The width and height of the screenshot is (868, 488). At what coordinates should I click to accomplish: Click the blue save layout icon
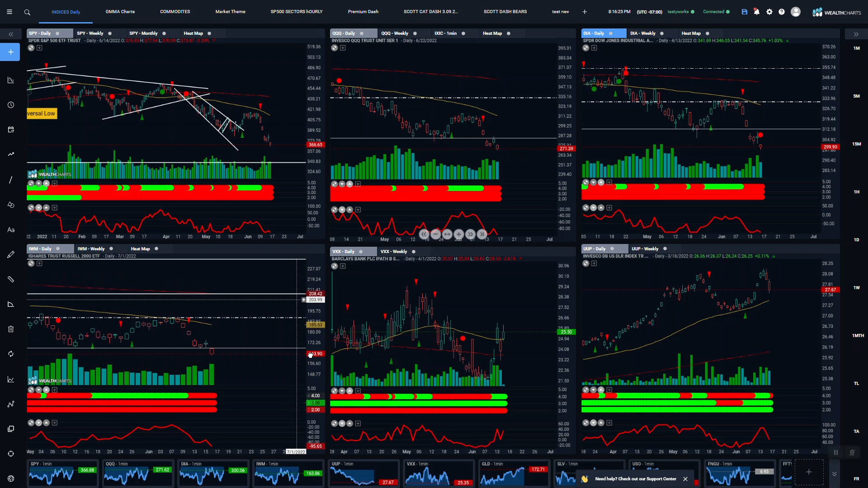click(x=745, y=12)
